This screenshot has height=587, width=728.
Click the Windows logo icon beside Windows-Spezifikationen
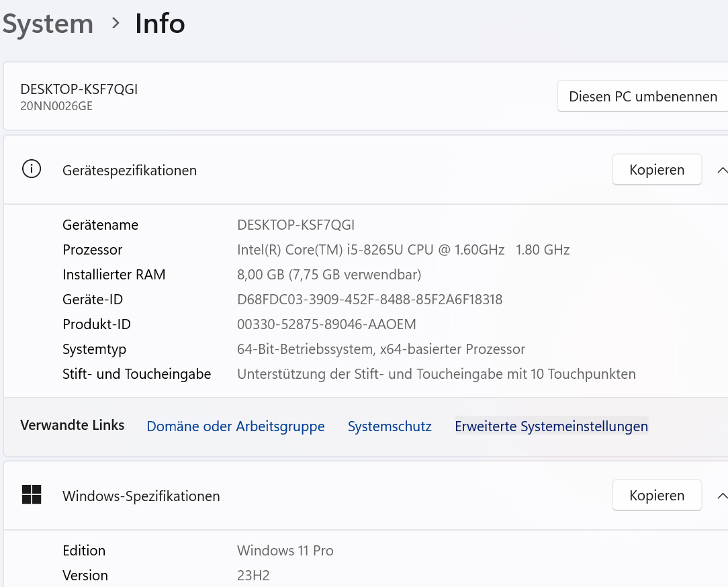pyautogui.click(x=32, y=494)
